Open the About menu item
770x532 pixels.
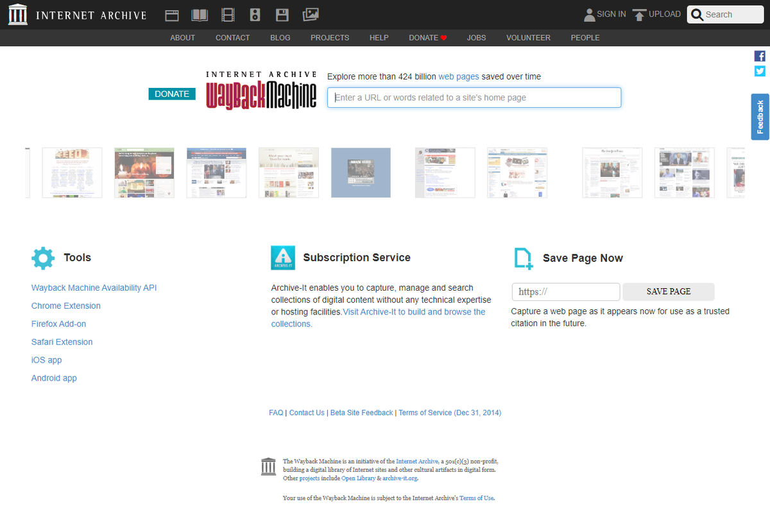[x=182, y=38]
